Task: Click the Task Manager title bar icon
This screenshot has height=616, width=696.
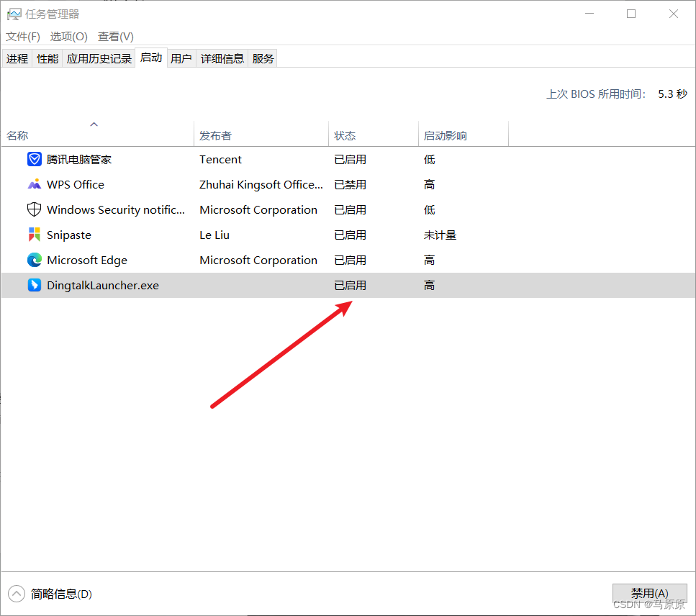Action: point(14,14)
